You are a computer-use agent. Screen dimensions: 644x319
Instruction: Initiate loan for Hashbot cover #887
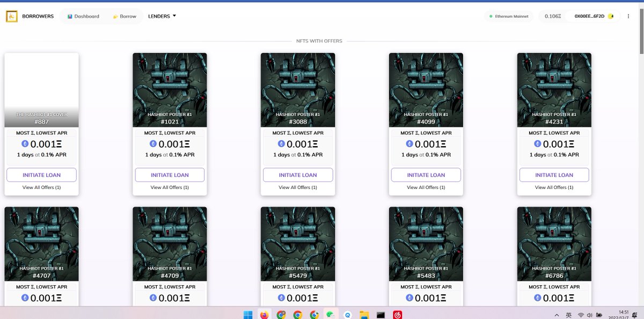pyautogui.click(x=41, y=175)
